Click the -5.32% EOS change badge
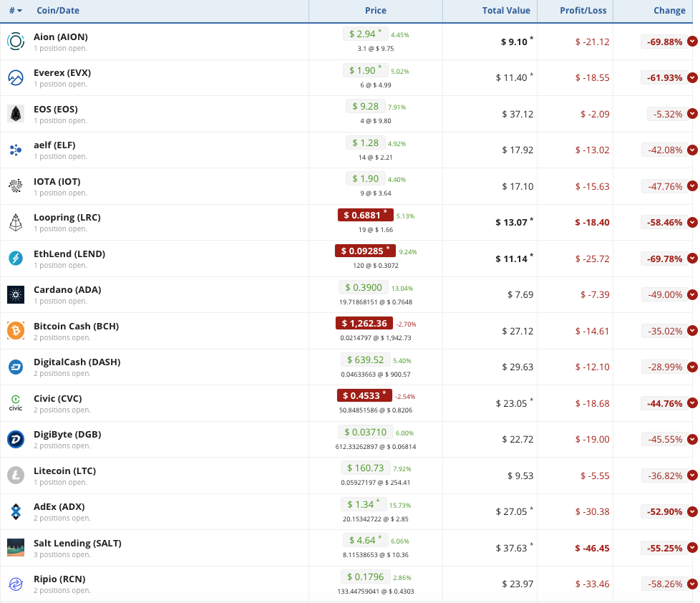The width and height of the screenshot is (700, 603). pos(667,115)
